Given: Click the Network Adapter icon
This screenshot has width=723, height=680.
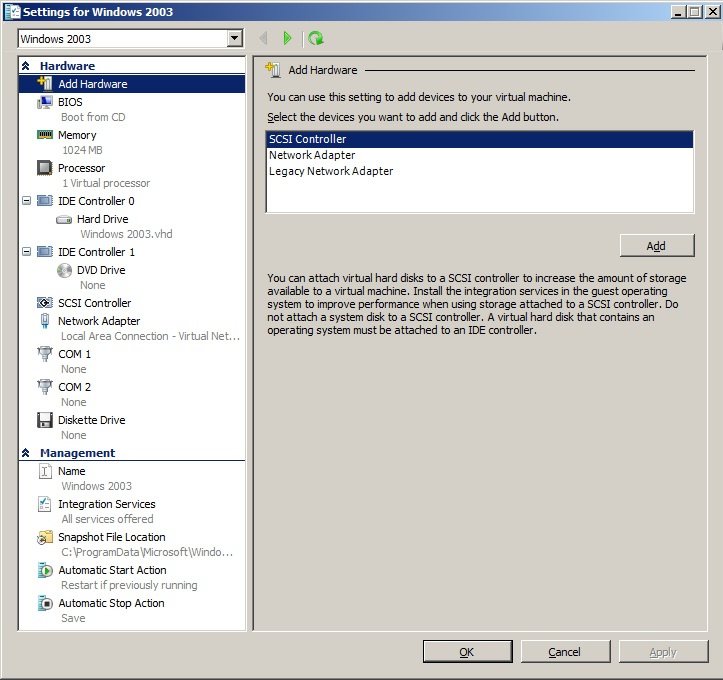Looking at the screenshot, I should click(x=44, y=321).
